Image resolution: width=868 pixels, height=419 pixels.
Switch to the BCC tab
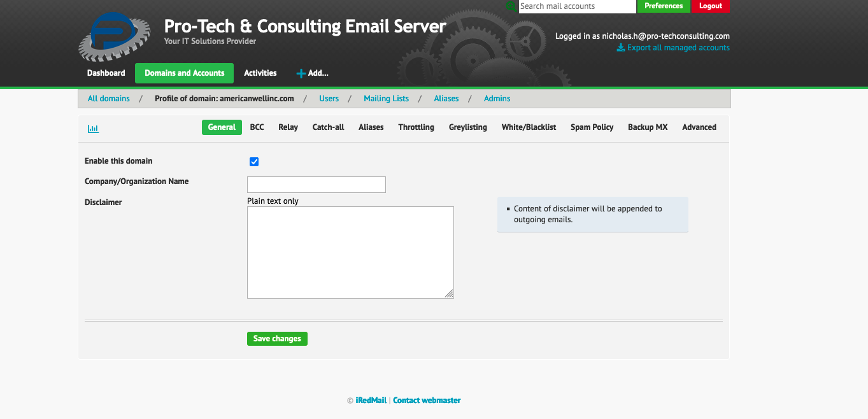257,127
